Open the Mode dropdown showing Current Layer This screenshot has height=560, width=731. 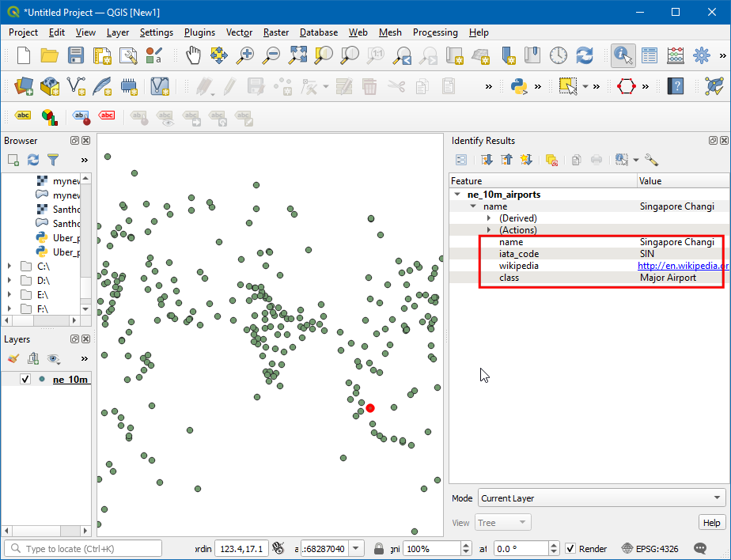[x=600, y=498]
